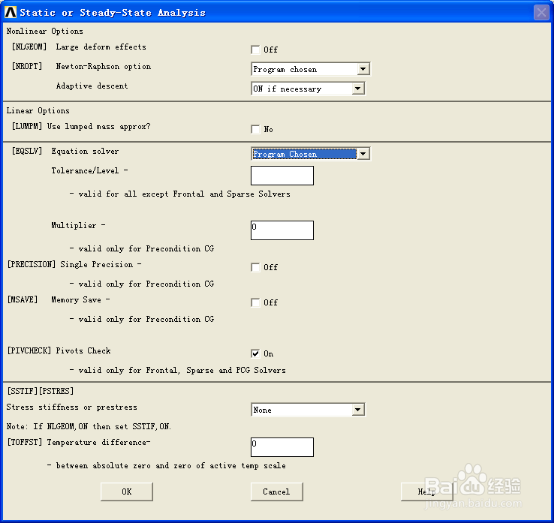554x523 pixels.
Task: Open Stress stiffness or prestress dropdown
Action: point(308,410)
